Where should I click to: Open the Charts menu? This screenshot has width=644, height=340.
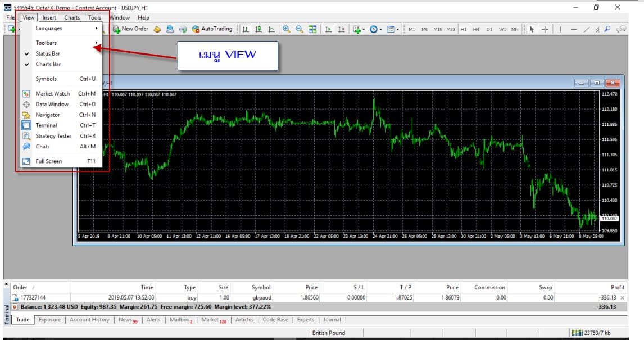72,17
